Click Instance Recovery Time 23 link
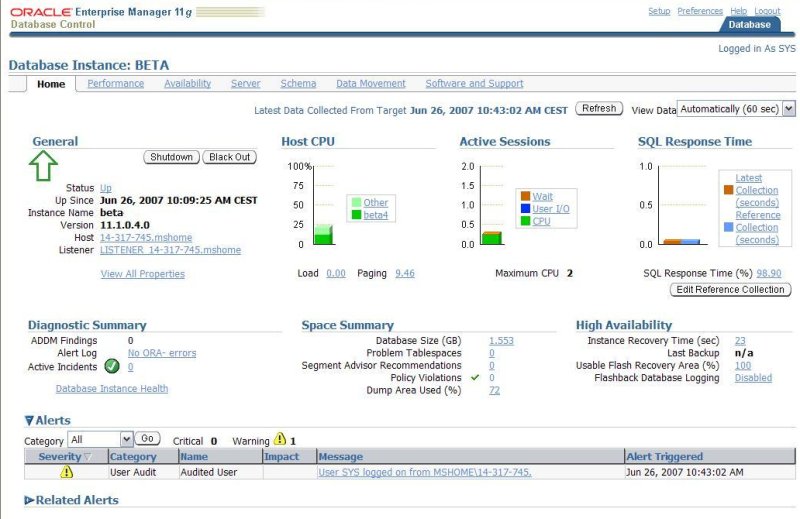 coord(740,340)
